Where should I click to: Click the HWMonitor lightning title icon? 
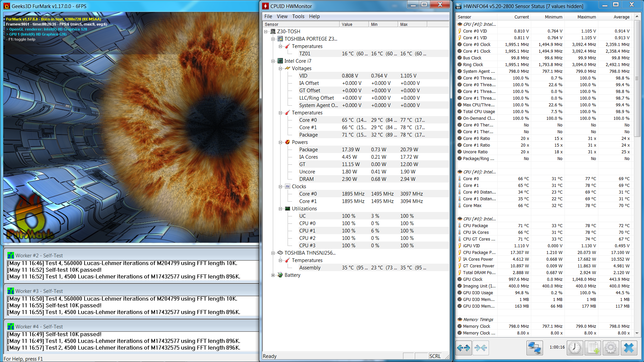click(x=265, y=6)
